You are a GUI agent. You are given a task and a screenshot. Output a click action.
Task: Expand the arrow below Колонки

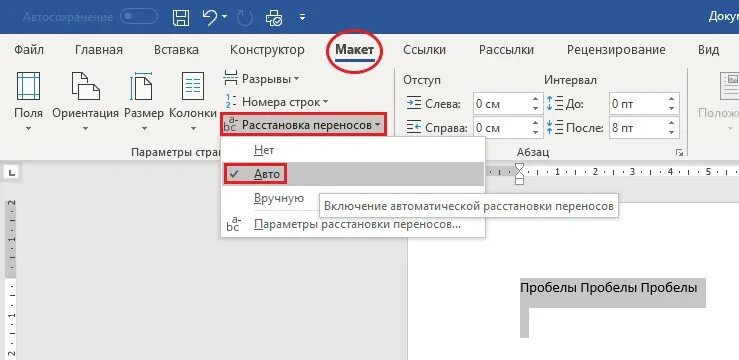pyautogui.click(x=193, y=128)
